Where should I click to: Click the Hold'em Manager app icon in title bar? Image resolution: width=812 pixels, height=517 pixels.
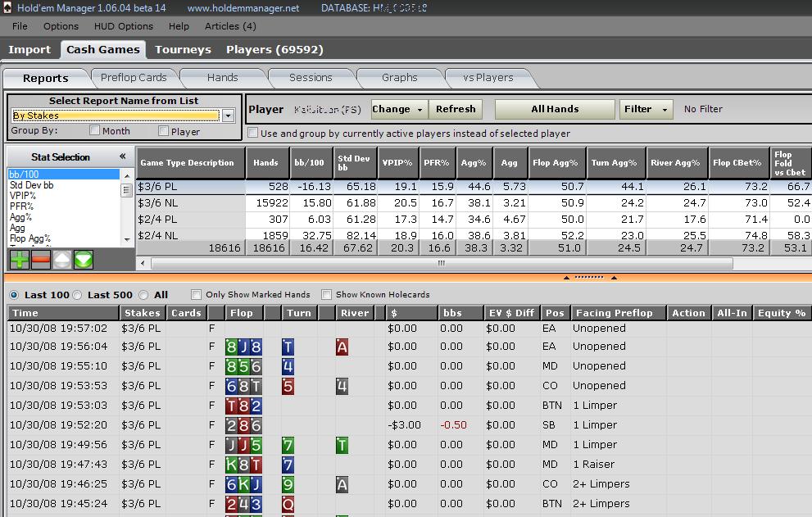[7, 7]
